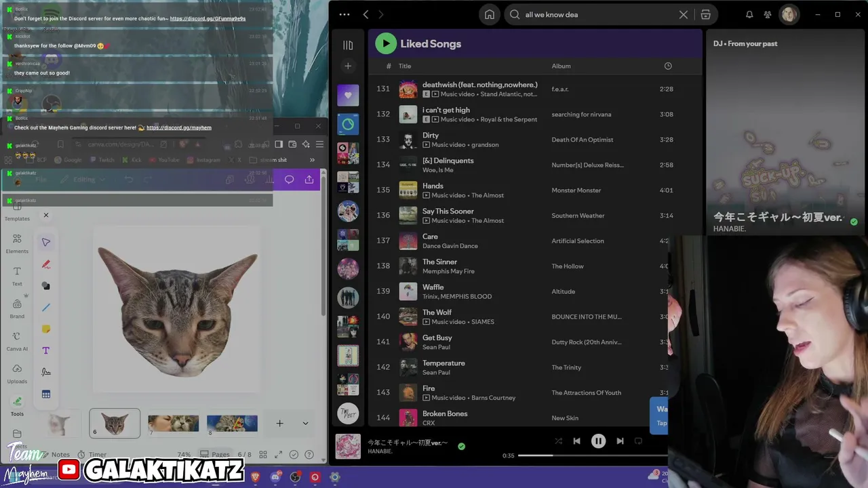The image size is (868, 488).
Task: Open Spotify Friend Activity icon
Action: (768, 14)
